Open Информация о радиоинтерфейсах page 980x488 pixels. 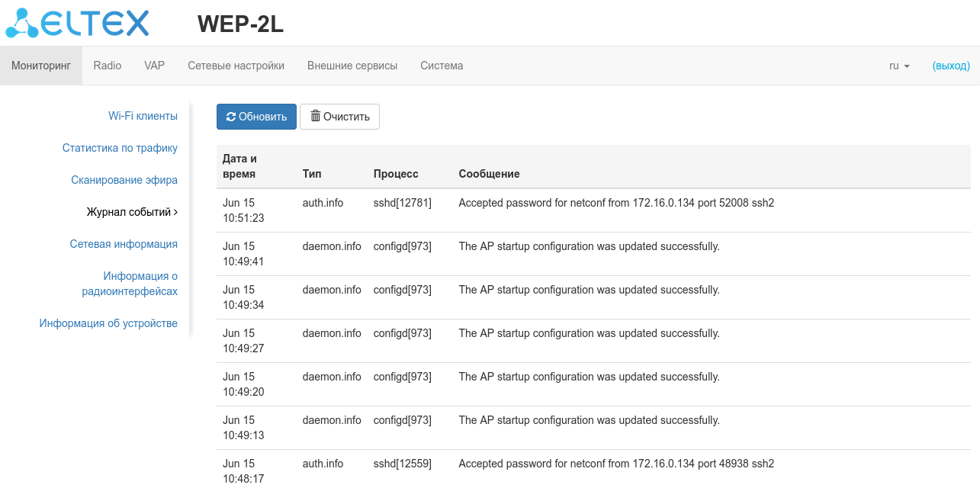click(x=130, y=284)
